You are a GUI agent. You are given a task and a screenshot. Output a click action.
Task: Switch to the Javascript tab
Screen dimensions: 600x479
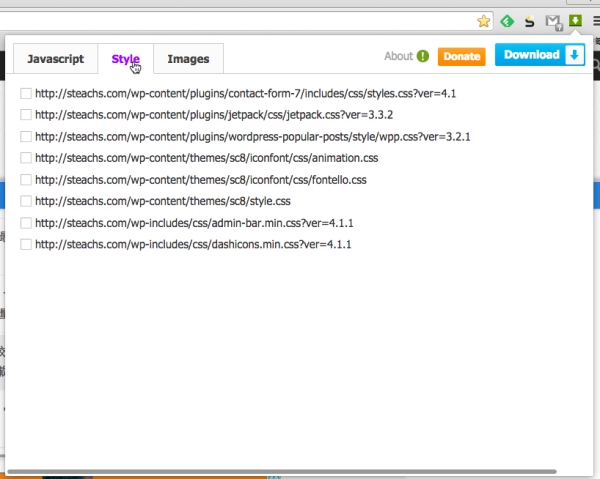point(55,59)
